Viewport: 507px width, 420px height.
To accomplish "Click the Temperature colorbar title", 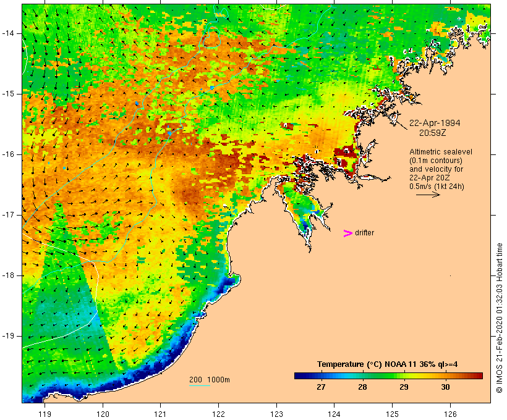I will coord(388,364).
